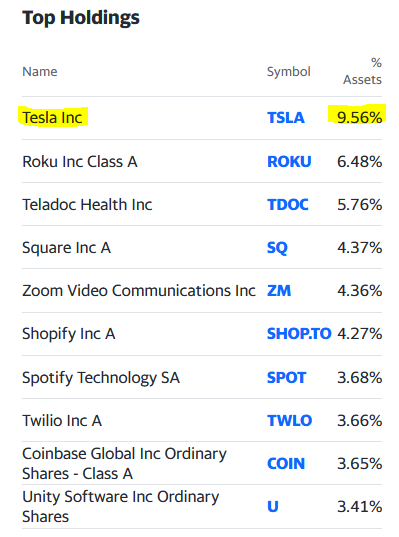Viewport: 399px width, 537px height.
Task: Click the % Assets column header
Action: pyautogui.click(x=362, y=71)
